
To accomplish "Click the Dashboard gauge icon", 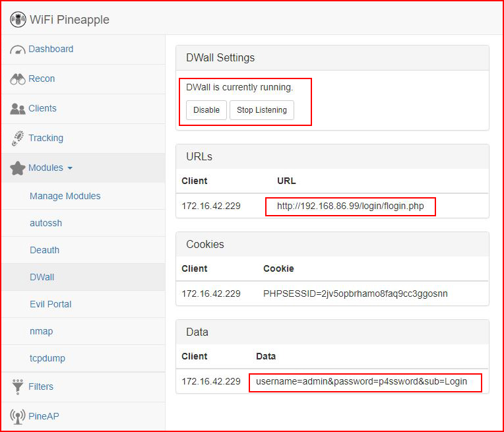I will (17, 49).
